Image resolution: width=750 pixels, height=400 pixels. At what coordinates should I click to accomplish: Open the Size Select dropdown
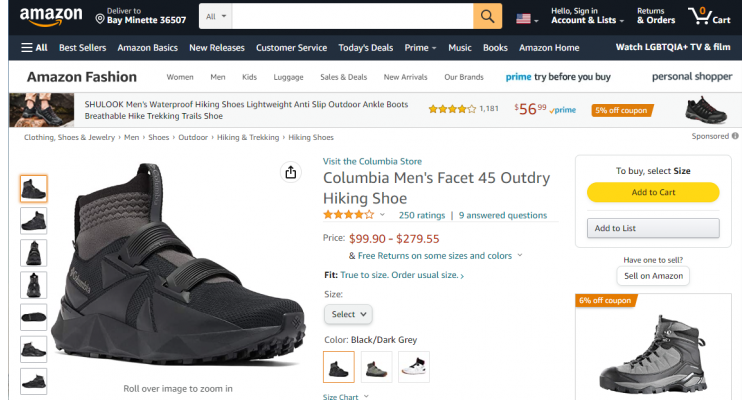click(x=349, y=314)
